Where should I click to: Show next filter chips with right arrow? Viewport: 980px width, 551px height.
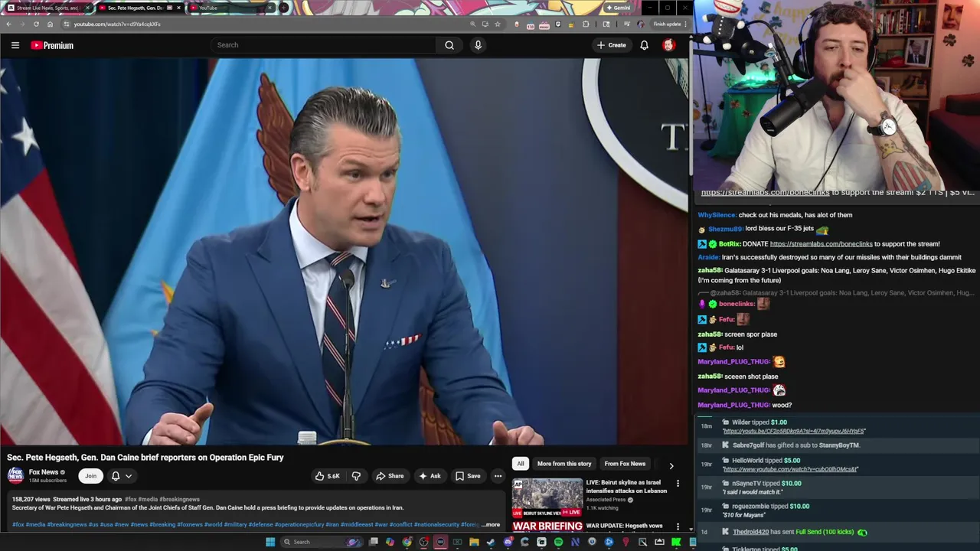tap(671, 465)
